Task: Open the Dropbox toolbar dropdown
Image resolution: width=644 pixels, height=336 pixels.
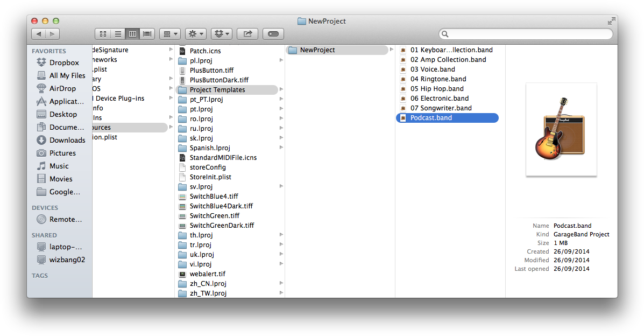Action: (x=222, y=34)
